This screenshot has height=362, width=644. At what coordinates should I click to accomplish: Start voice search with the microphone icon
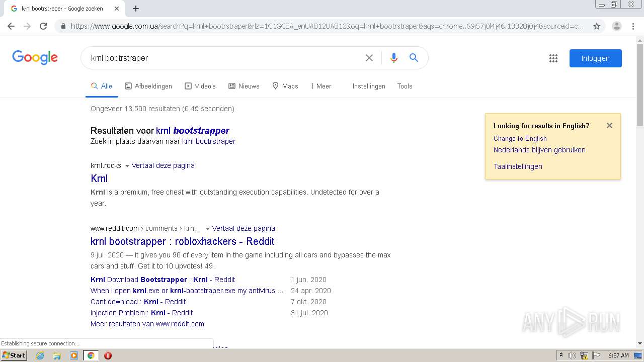click(x=394, y=58)
